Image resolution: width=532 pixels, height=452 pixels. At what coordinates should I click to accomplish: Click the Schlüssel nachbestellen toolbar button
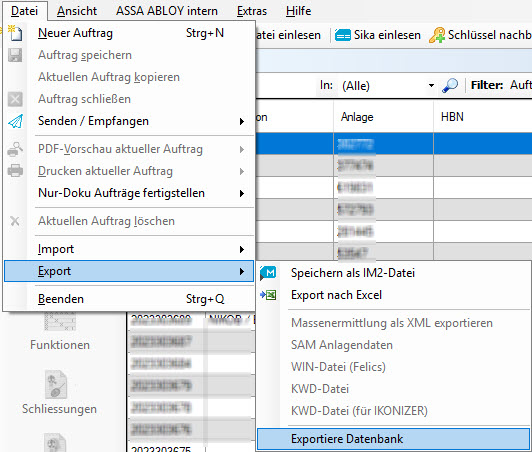[480, 35]
